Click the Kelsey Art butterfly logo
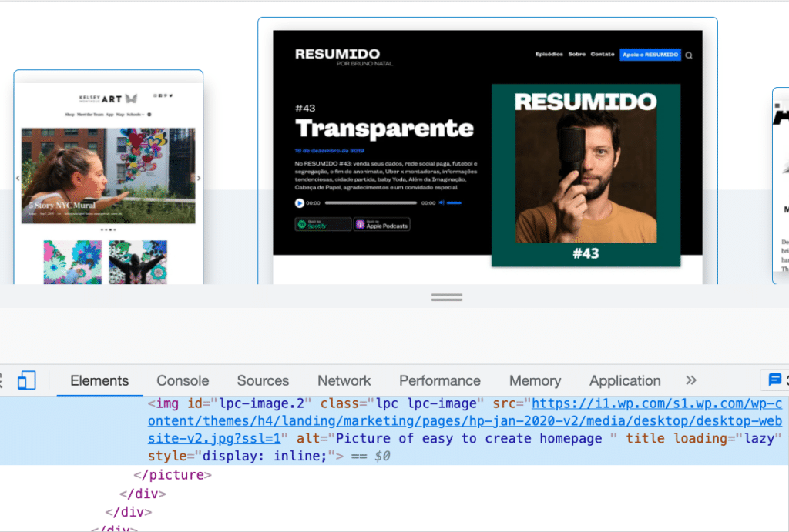 (x=131, y=99)
